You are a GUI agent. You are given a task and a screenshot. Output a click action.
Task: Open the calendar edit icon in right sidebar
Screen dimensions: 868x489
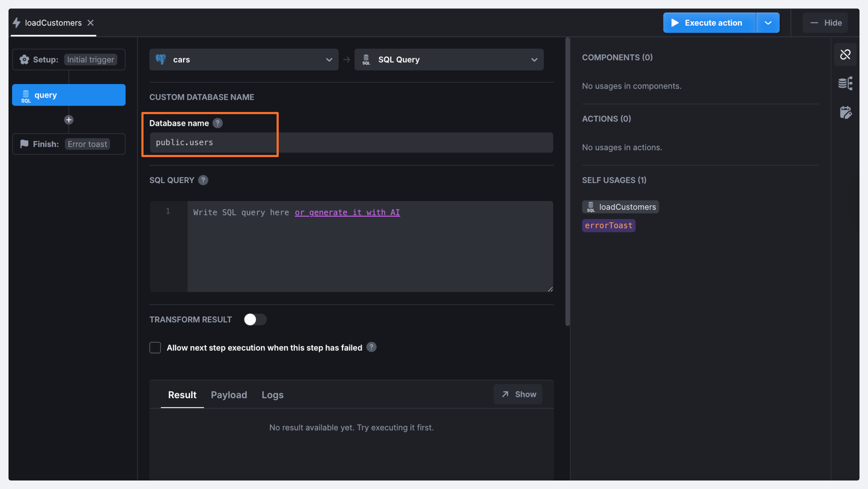tap(845, 113)
